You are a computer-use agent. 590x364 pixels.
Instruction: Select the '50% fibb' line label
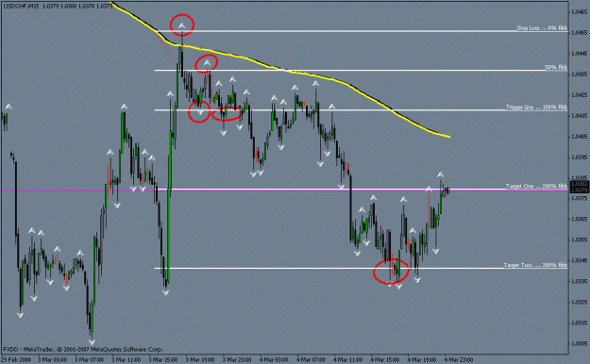pos(556,68)
